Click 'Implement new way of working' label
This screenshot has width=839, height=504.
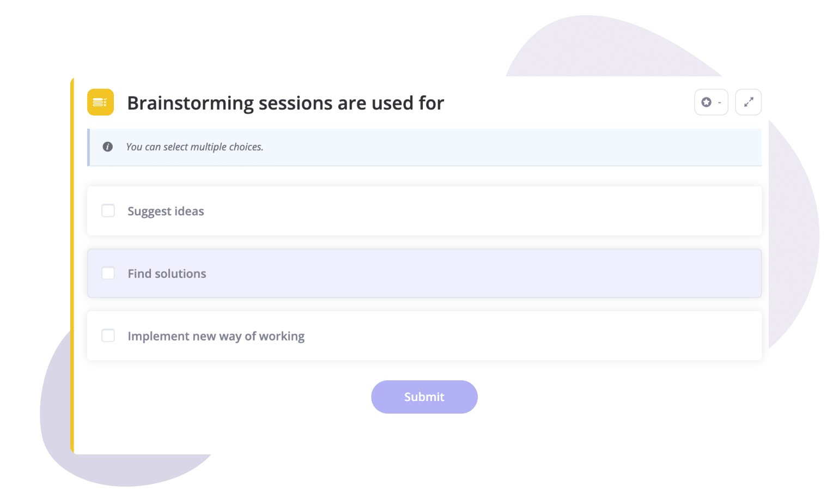pyautogui.click(x=216, y=336)
